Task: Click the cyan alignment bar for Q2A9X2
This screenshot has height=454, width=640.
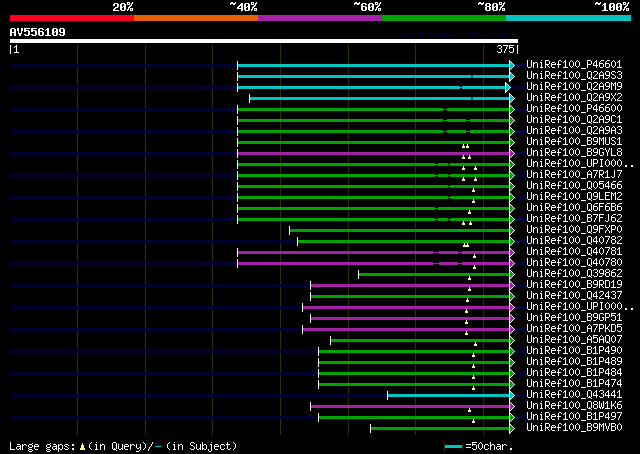Action: click(x=380, y=98)
